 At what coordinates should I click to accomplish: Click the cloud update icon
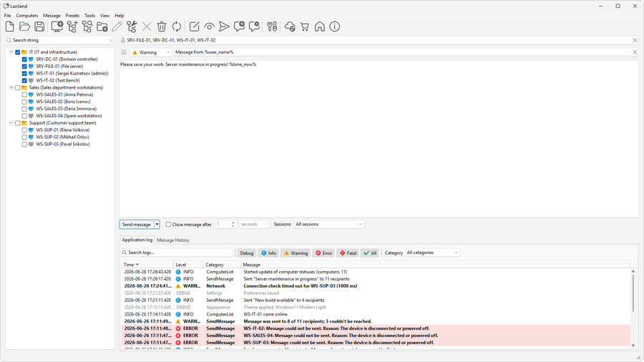290,26
